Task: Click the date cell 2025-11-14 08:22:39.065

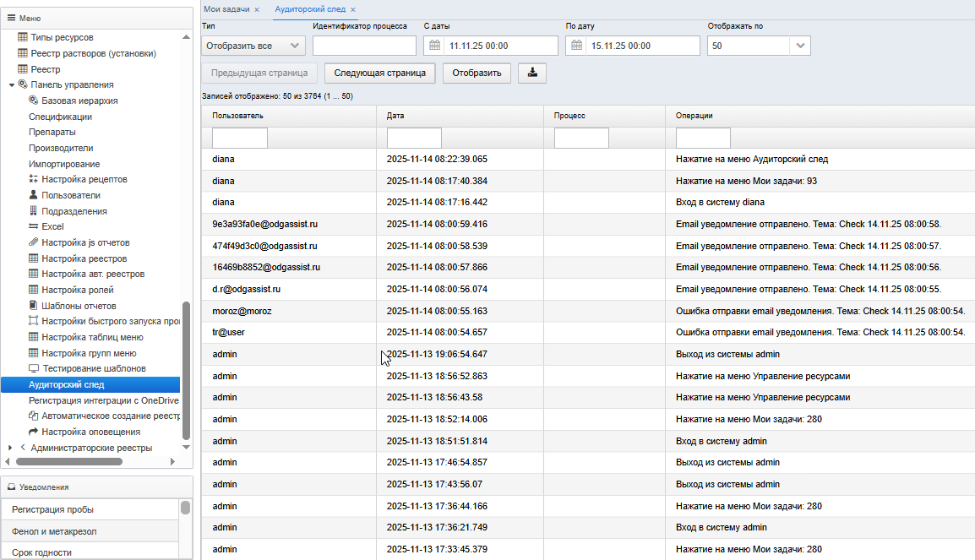Action: 437,159
